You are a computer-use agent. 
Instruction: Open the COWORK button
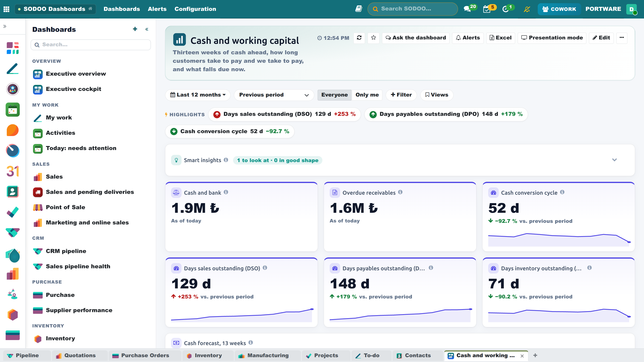tap(559, 9)
